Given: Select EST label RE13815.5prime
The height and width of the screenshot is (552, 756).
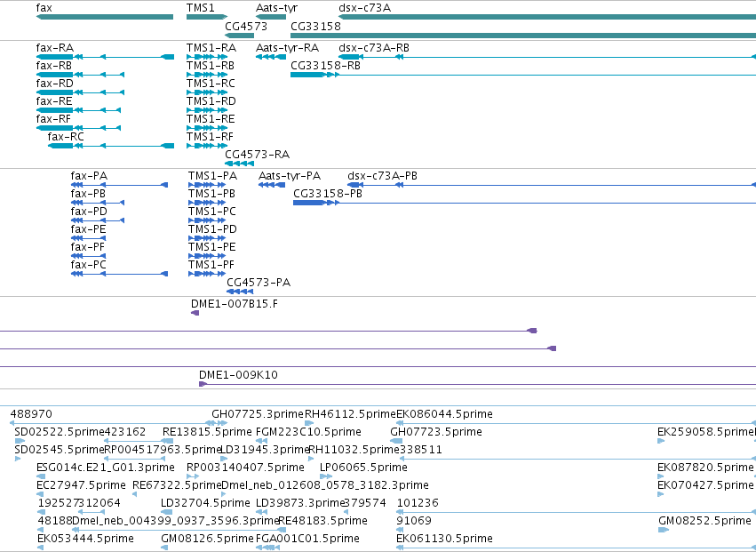Looking at the screenshot, I should pos(207,432).
